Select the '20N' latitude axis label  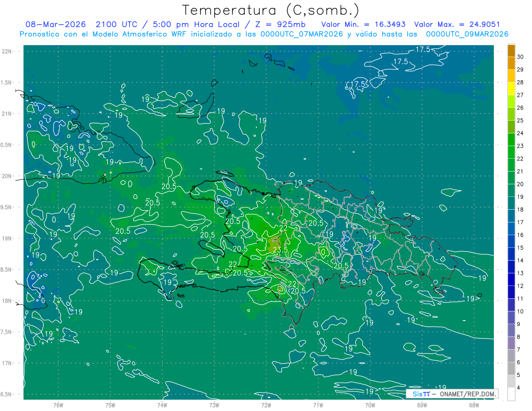pos(6,176)
